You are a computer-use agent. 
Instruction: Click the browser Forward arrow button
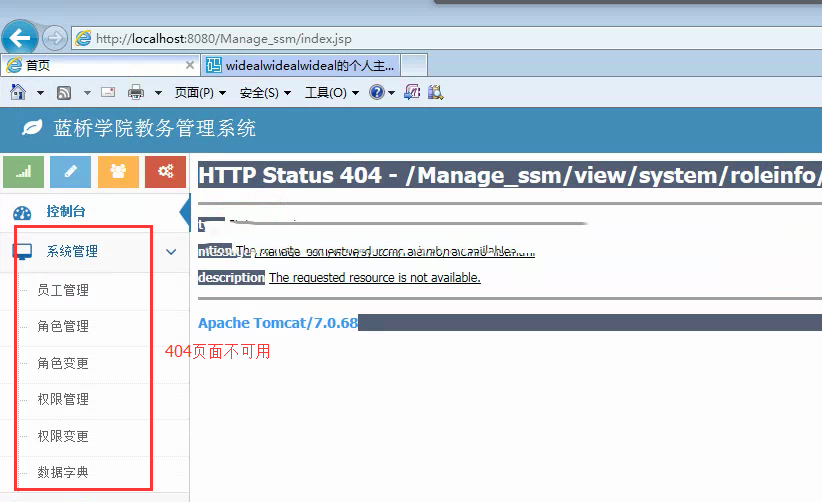[55, 38]
